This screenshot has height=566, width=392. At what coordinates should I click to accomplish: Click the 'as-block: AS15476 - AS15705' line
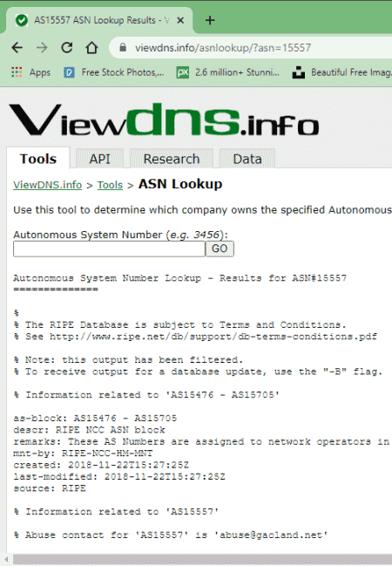(95, 419)
